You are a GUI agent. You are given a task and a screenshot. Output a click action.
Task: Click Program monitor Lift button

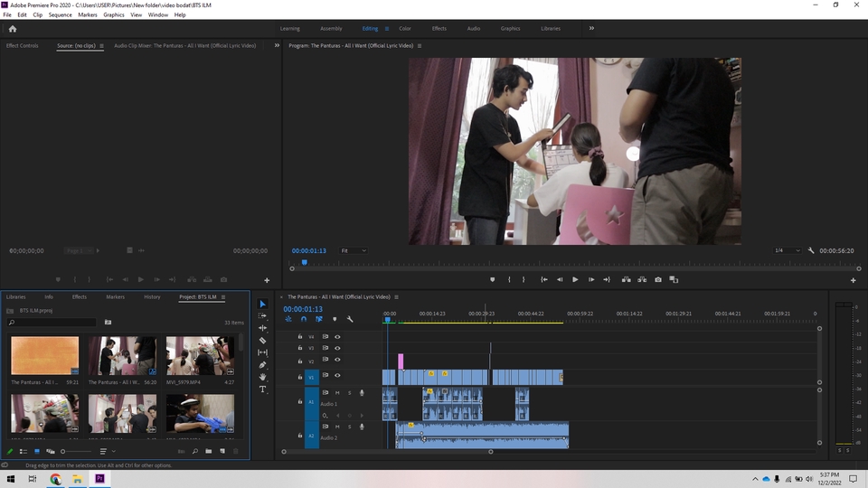click(626, 280)
